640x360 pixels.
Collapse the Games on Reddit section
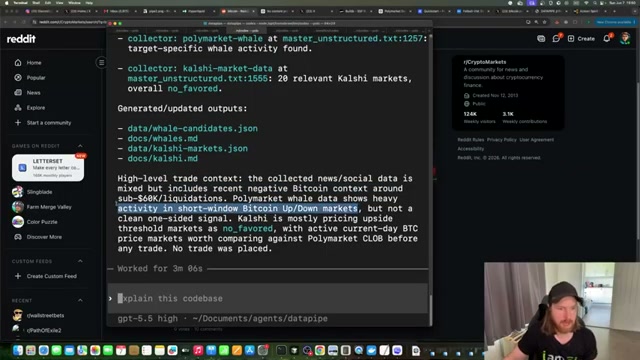80,146
